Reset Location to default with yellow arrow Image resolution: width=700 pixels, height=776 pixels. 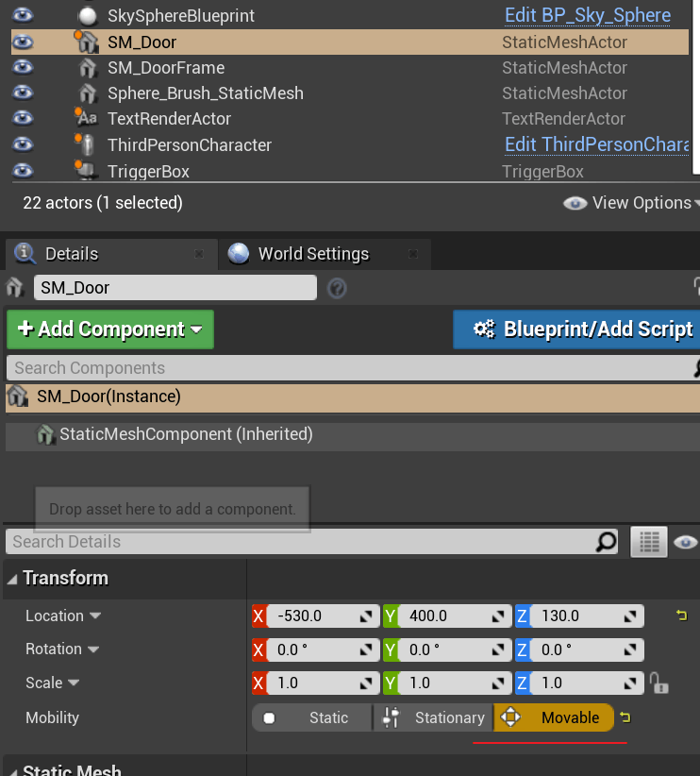pyautogui.click(x=682, y=616)
